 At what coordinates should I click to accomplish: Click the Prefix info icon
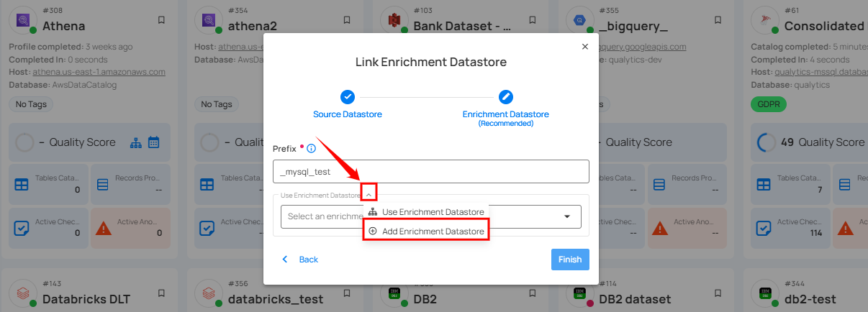[312, 149]
